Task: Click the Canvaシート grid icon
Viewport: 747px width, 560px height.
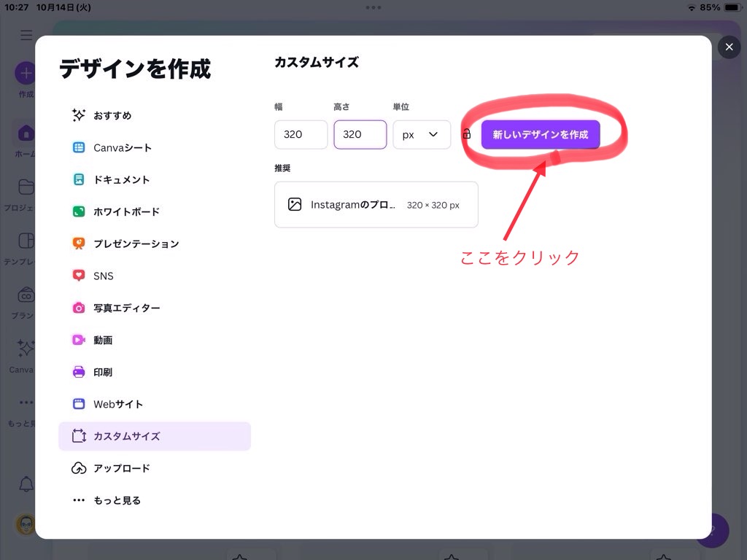Action: [x=79, y=147]
